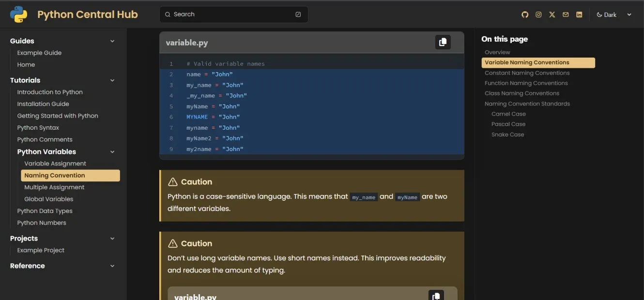Click comment line # Valid variable names
This screenshot has width=644, height=300.
(226, 64)
